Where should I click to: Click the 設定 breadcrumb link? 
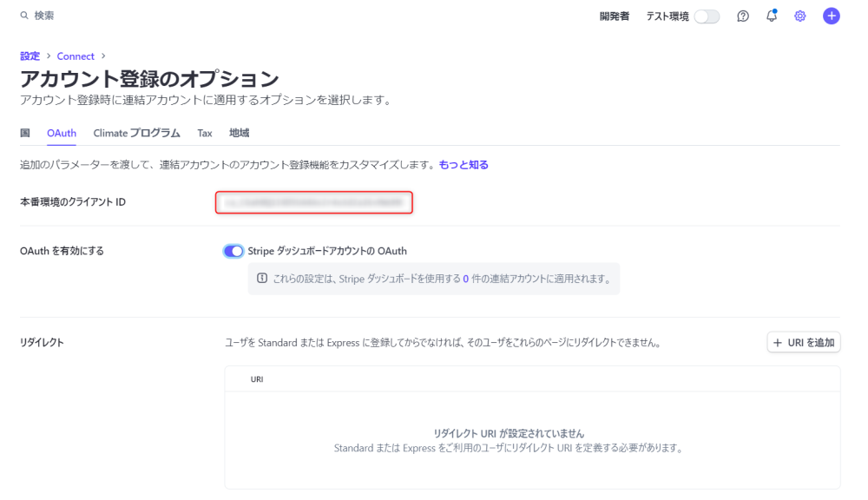click(30, 56)
